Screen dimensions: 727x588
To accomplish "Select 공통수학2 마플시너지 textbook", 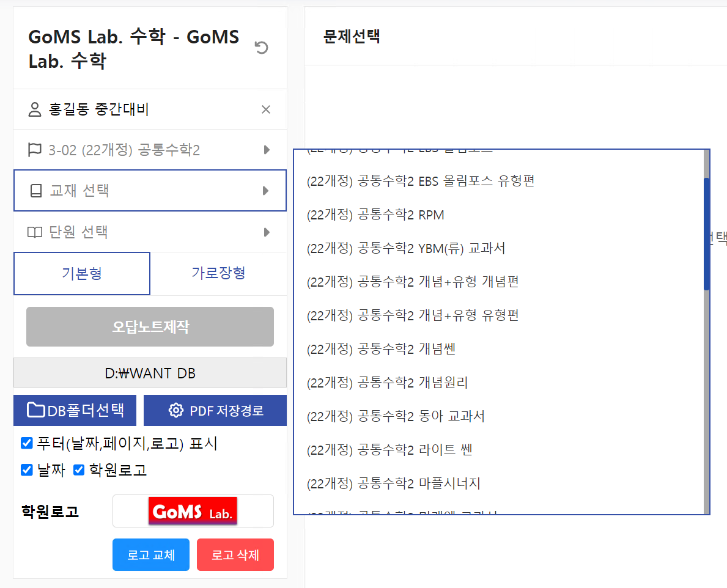I will point(499,483).
